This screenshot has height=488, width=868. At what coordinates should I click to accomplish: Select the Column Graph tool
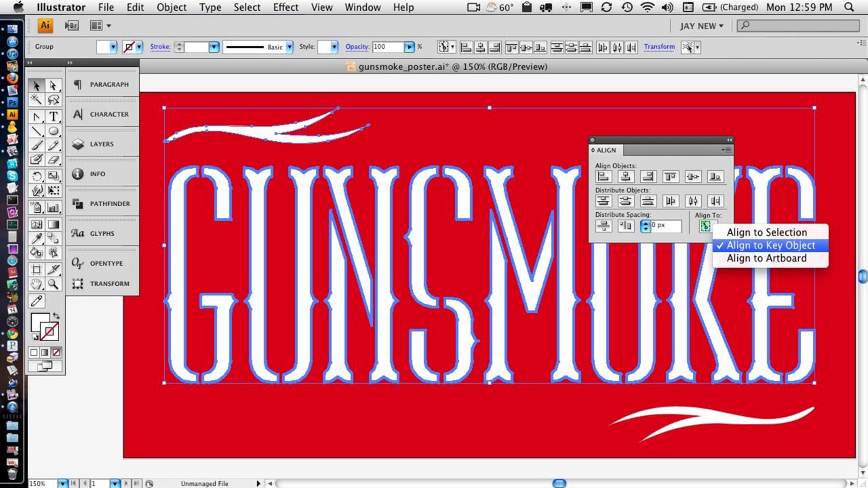click(54, 207)
